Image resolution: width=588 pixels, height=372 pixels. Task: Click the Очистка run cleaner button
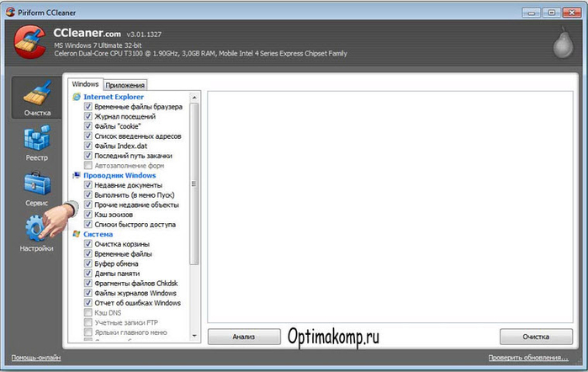tap(536, 337)
